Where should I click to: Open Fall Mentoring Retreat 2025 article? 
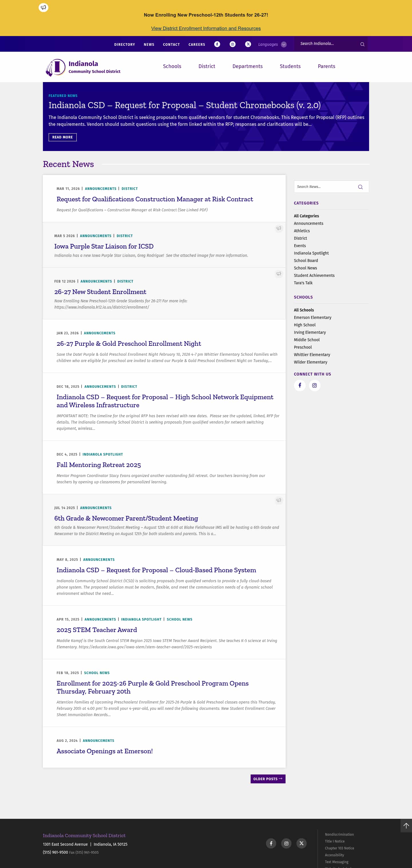pos(99,465)
